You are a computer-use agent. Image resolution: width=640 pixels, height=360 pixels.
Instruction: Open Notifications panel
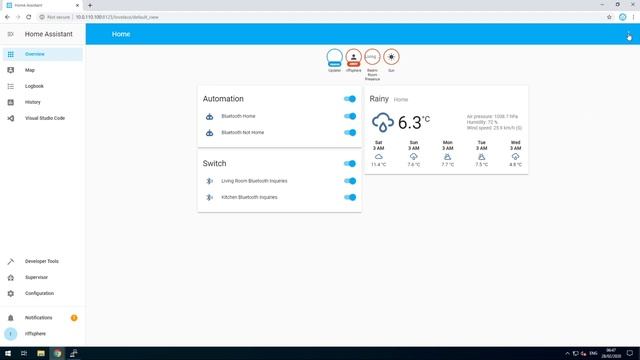(x=43, y=318)
